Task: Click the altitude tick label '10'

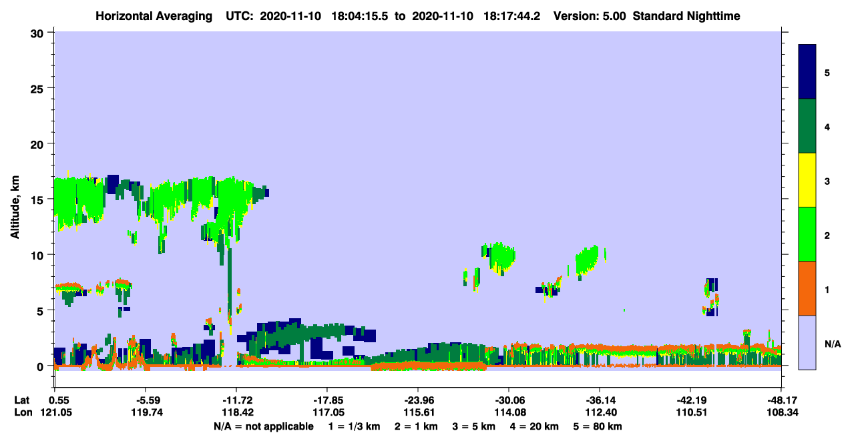Action: click(x=39, y=255)
